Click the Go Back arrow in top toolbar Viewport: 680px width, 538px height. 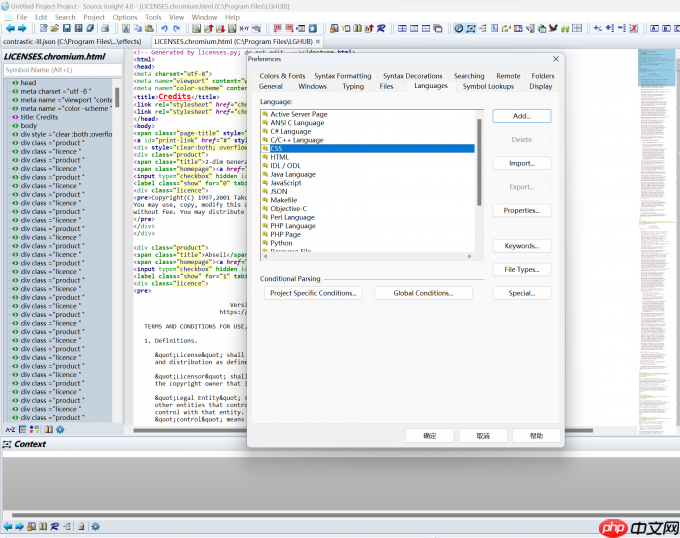click(x=10, y=28)
